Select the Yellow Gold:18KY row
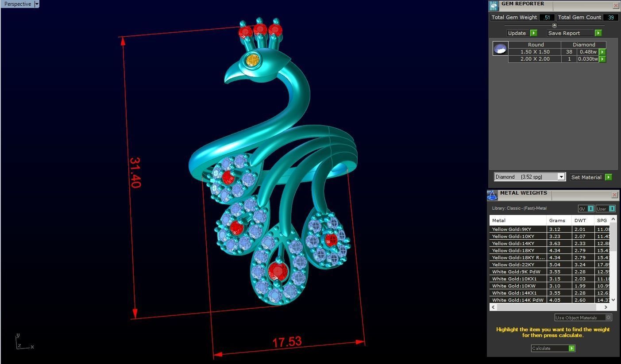This screenshot has height=364, width=621. (x=549, y=250)
